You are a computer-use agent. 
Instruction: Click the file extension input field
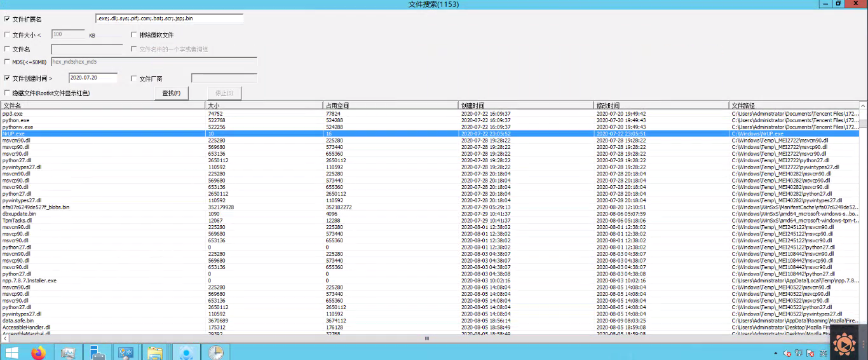[169, 18]
